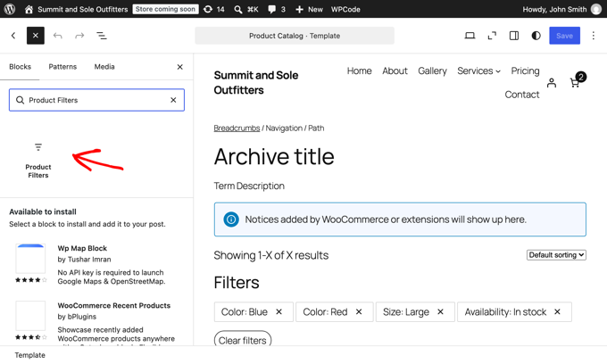Viewport: 607px width, 364px height.
Task: Open the WordPress logo menu
Action: (x=10, y=9)
